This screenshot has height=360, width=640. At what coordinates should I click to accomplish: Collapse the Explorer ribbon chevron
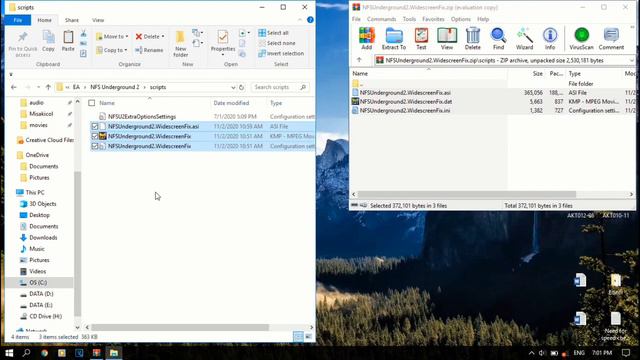[x=300, y=20]
